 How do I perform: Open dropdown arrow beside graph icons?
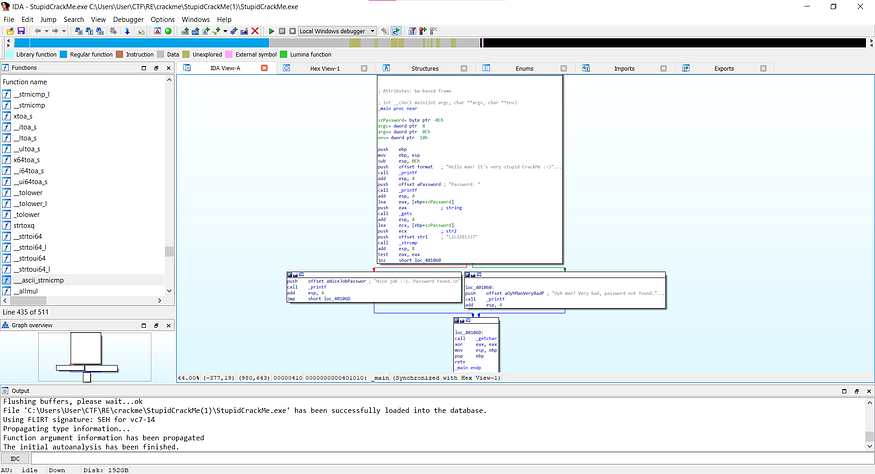[225, 31]
